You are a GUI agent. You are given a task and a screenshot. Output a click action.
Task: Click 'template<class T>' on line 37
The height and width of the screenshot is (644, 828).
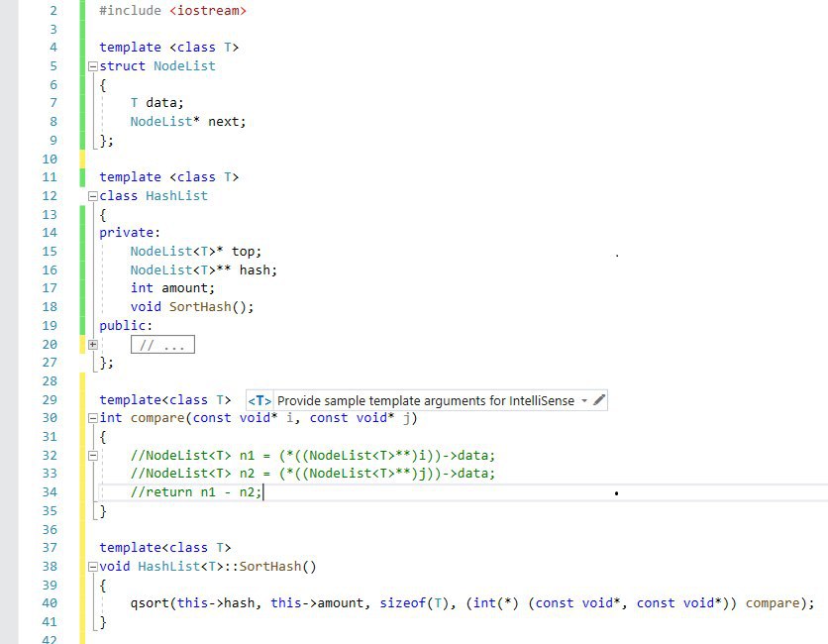point(165,548)
